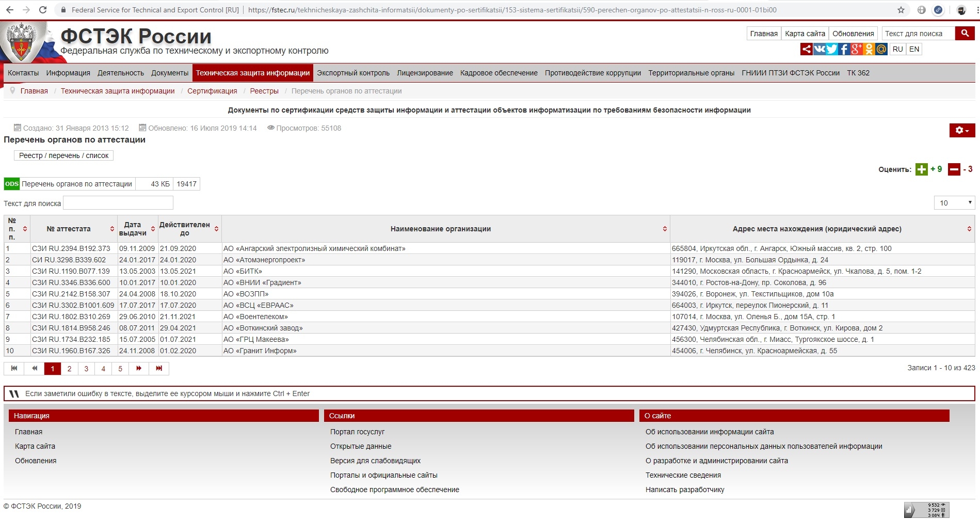
Task: Switch site language to RU
Action: [x=898, y=49]
